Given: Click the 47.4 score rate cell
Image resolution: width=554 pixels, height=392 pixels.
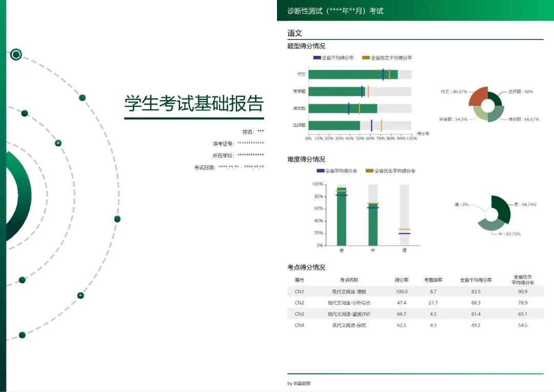Looking at the screenshot, I should pyautogui.click(x=402, y=303).
